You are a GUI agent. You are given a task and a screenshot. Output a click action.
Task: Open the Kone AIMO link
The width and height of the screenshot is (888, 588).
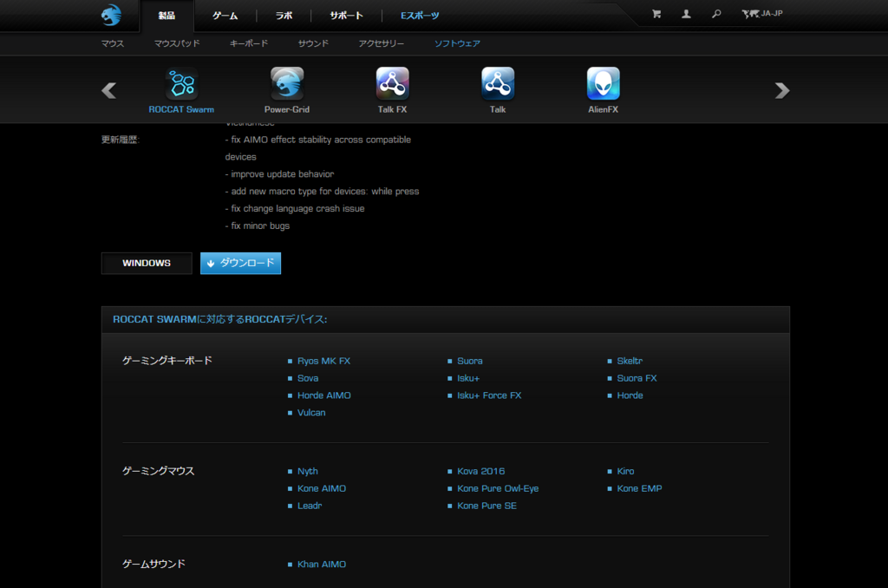[322, 488]
